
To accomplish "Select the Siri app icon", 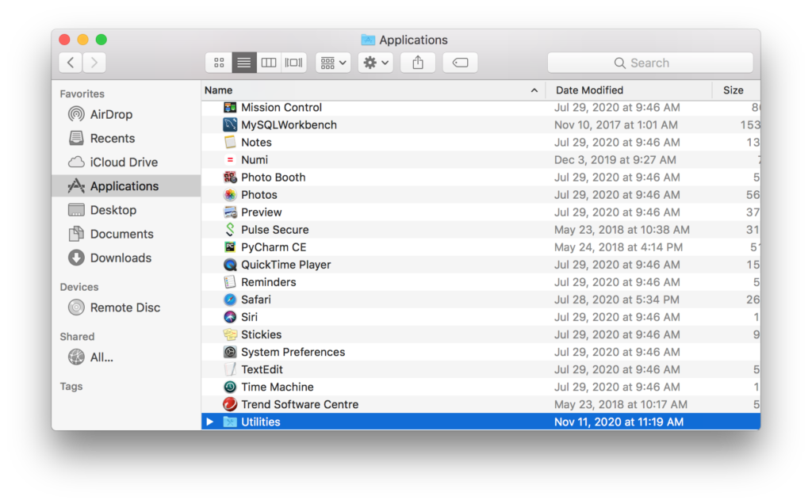I will 230,317.
